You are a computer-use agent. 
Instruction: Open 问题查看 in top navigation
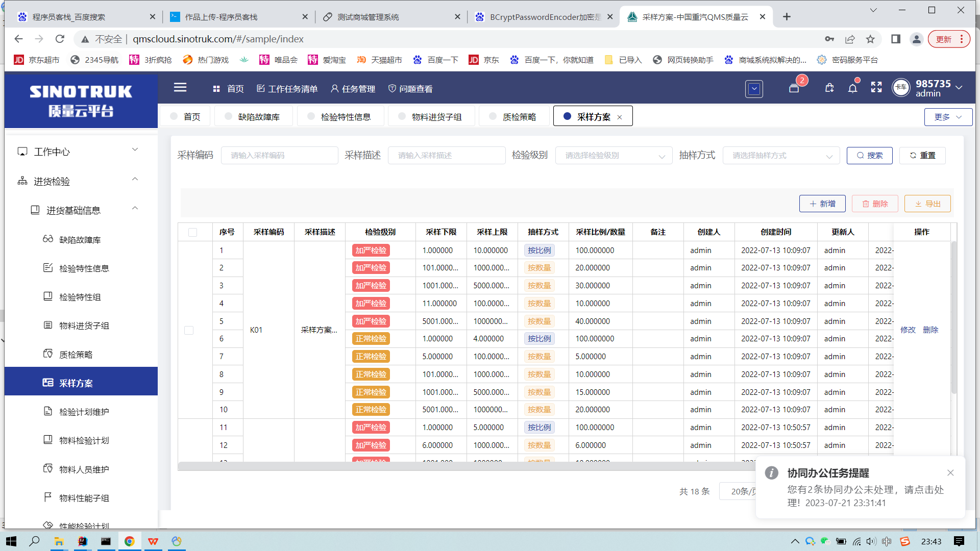click(x=410, y=89)
